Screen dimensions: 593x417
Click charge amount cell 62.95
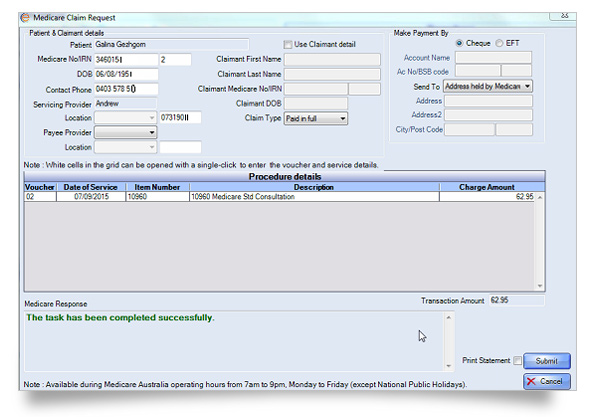click(487, 197)
